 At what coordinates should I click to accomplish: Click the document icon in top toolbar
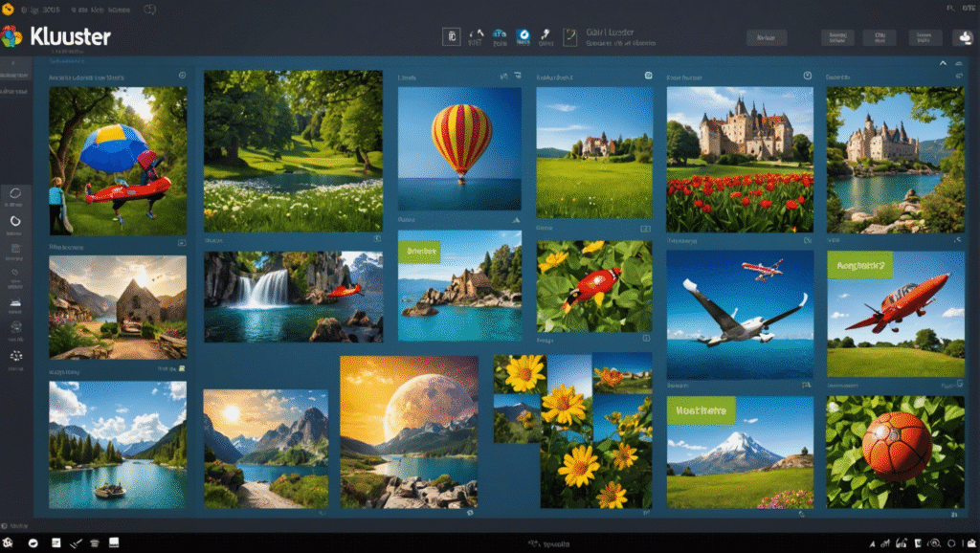452,37
